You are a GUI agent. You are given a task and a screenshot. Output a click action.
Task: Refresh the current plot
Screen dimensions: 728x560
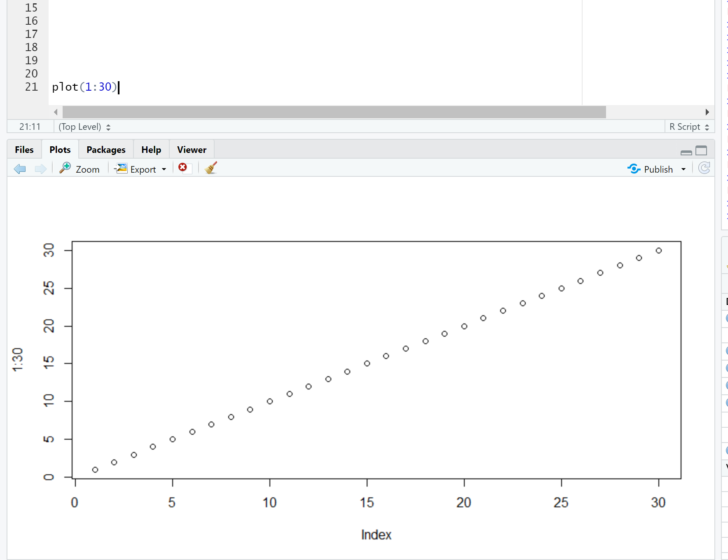click(704, 168)
